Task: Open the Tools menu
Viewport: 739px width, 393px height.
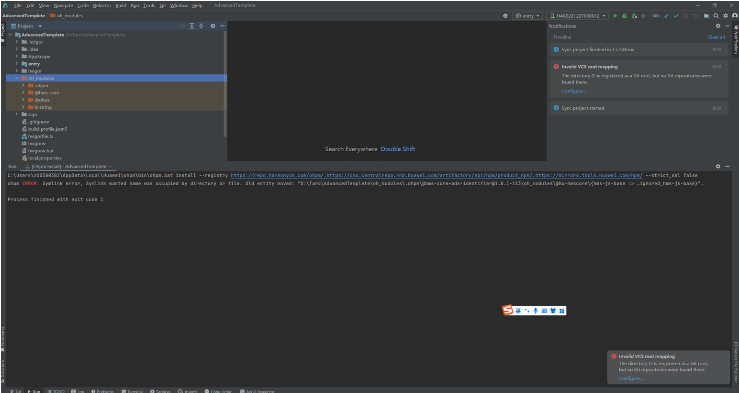Action: point(149,6)
